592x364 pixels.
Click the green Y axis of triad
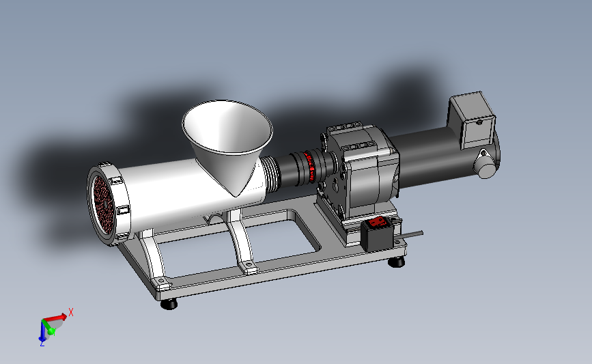coord(48,327)
